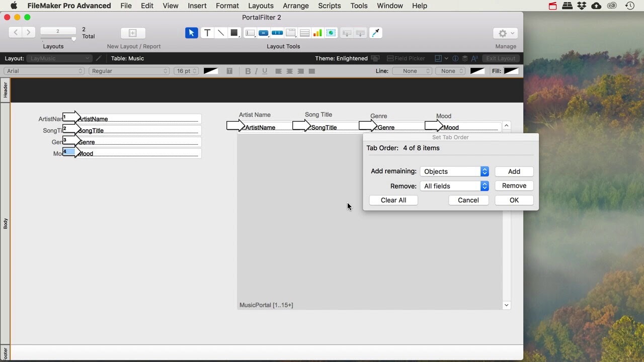Image resolution: width=644 pixels, height=362 pixels.
Task: Click the layout number slider
Action: click(73, 39)
